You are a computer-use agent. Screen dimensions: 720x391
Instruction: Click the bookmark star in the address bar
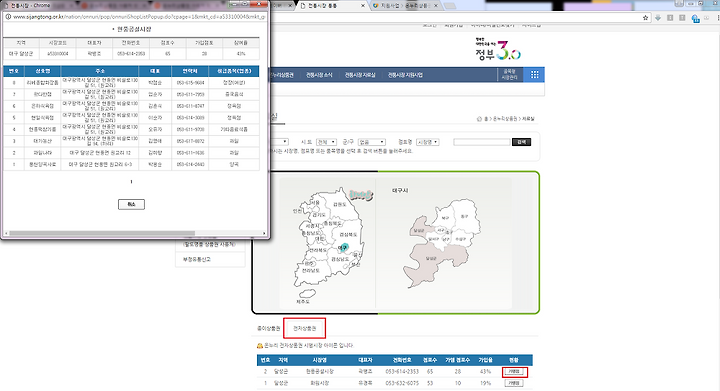pos(646,17)
